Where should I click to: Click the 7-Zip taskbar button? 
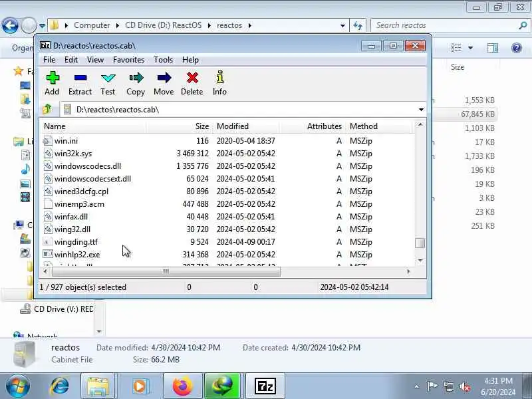click(265, 386)
